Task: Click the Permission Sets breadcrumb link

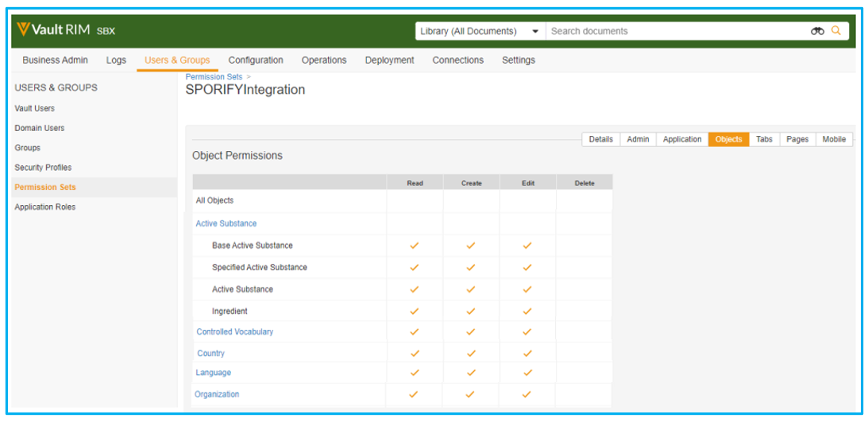Action: [x=214, y=77]
